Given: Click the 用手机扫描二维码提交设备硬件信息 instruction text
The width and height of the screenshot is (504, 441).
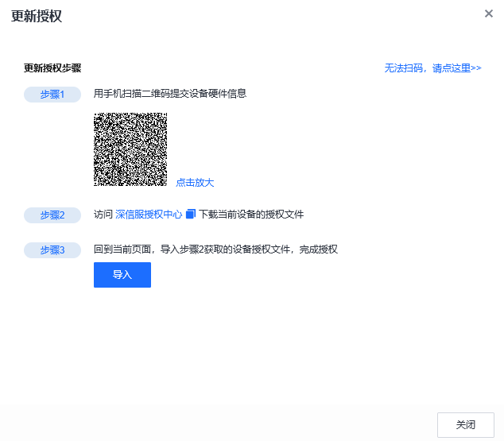Looking at the screenshot, I should (170, 94).
